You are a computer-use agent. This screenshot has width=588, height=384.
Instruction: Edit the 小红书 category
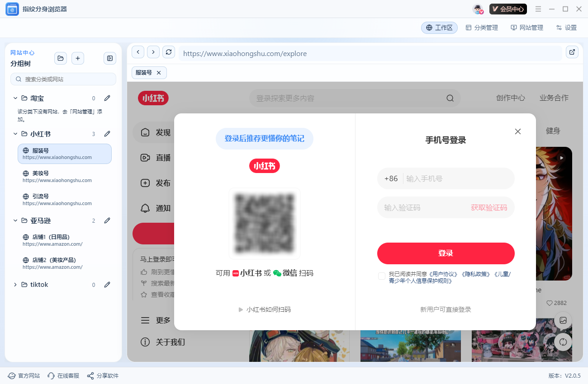point(107,134)
